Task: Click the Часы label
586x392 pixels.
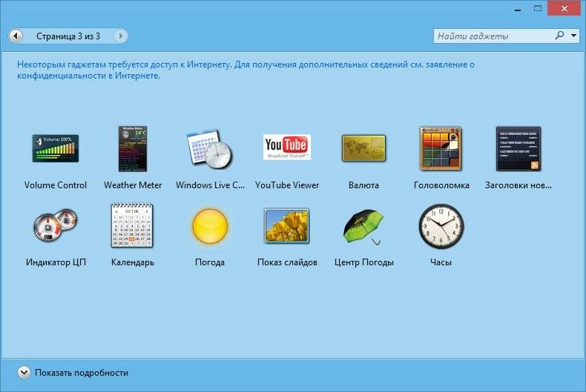Action: (x=441, y=262)
